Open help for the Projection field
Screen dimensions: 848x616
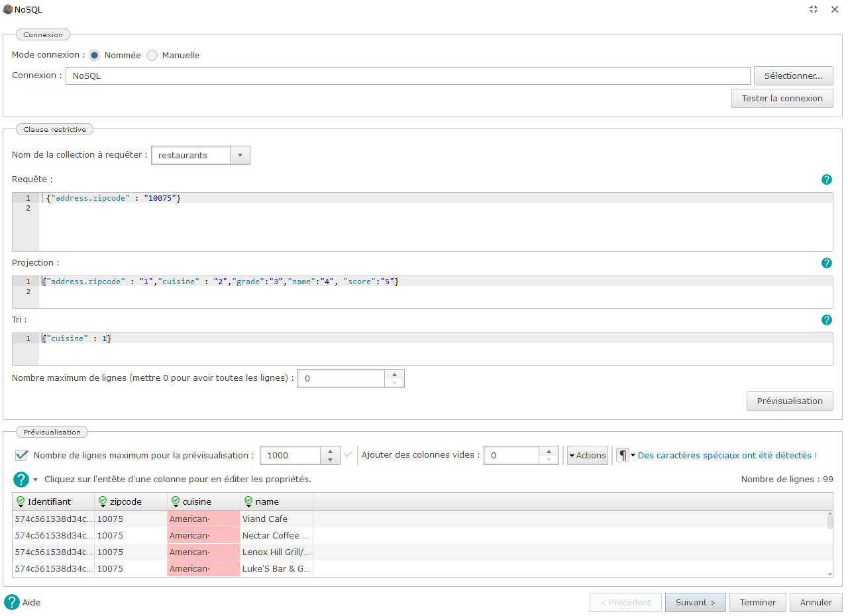click(826, 263)
